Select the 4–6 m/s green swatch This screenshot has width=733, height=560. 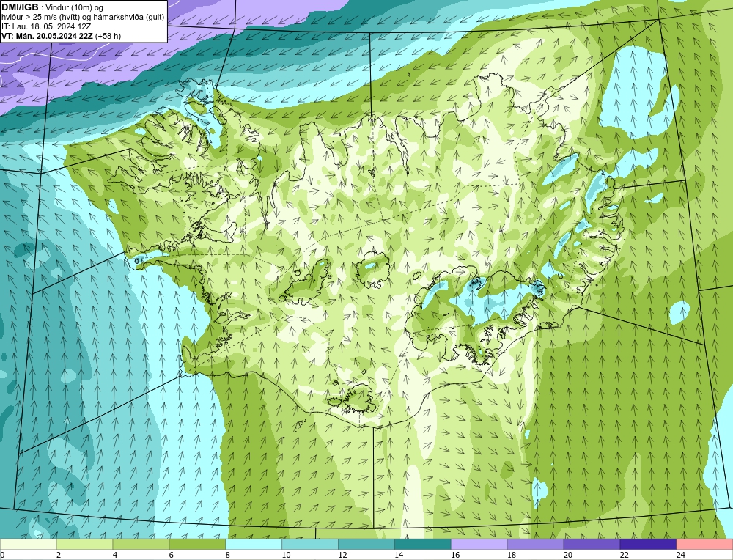click(x=141, y=544)
